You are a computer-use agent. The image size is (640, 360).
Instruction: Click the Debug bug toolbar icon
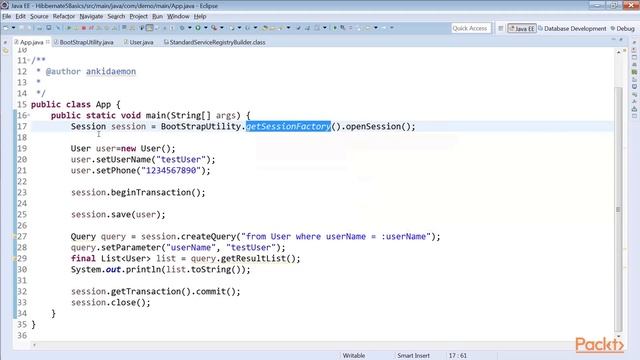[182, 28]
